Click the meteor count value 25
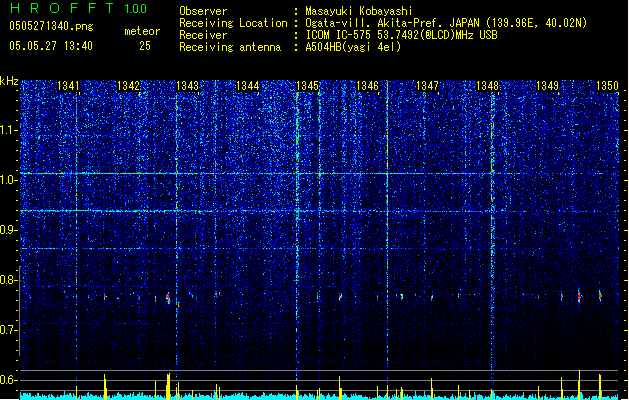The width and height of the screenshot is (629, 400). (145, 46)
